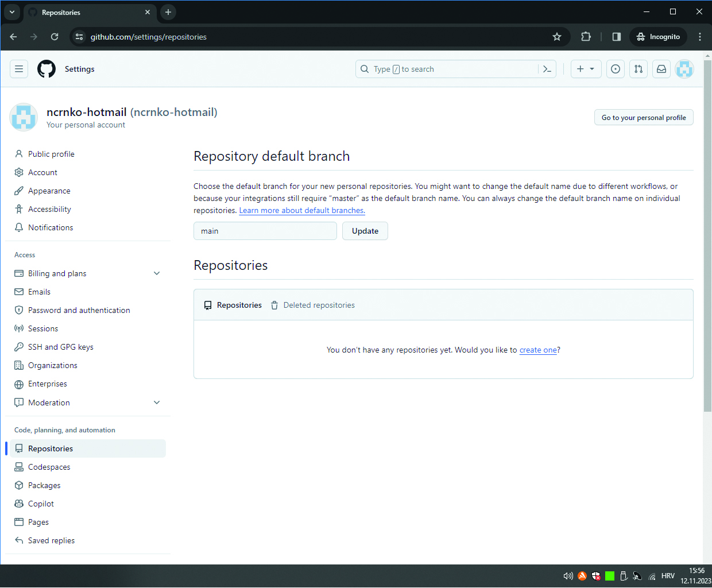Click the user avatar in header
The height and width of the screenshot is (588, 712).
[684, 69]
